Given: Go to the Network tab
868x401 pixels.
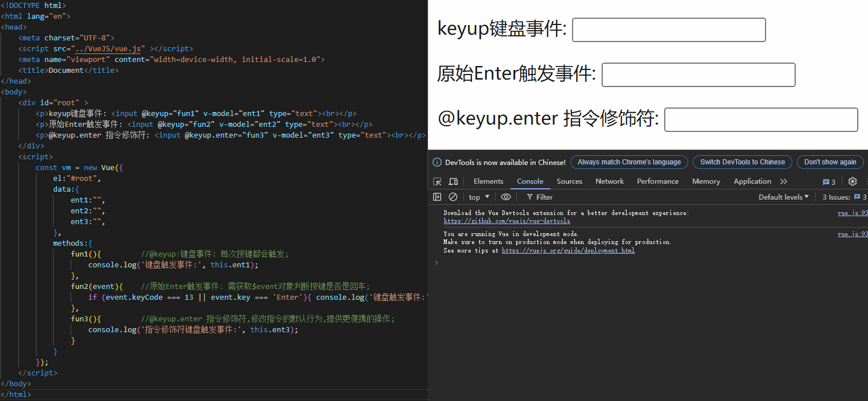Looking at the screenshot, I should [x=610, y=181].
